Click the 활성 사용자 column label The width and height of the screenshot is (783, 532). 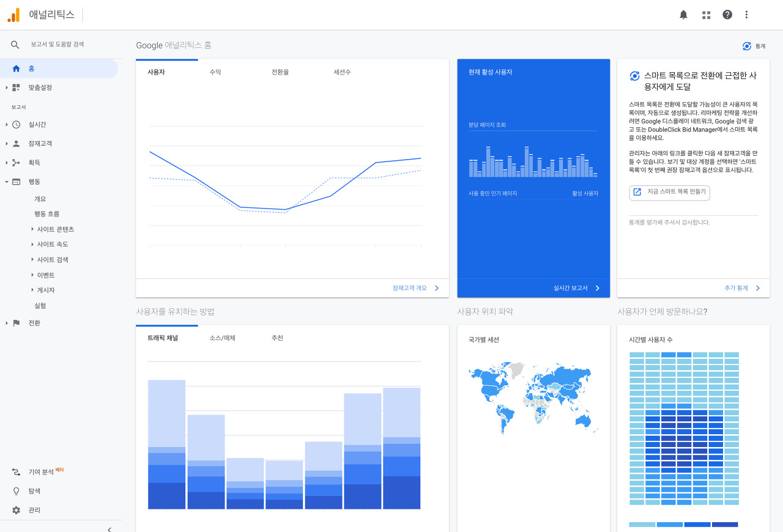pos(585,193)
